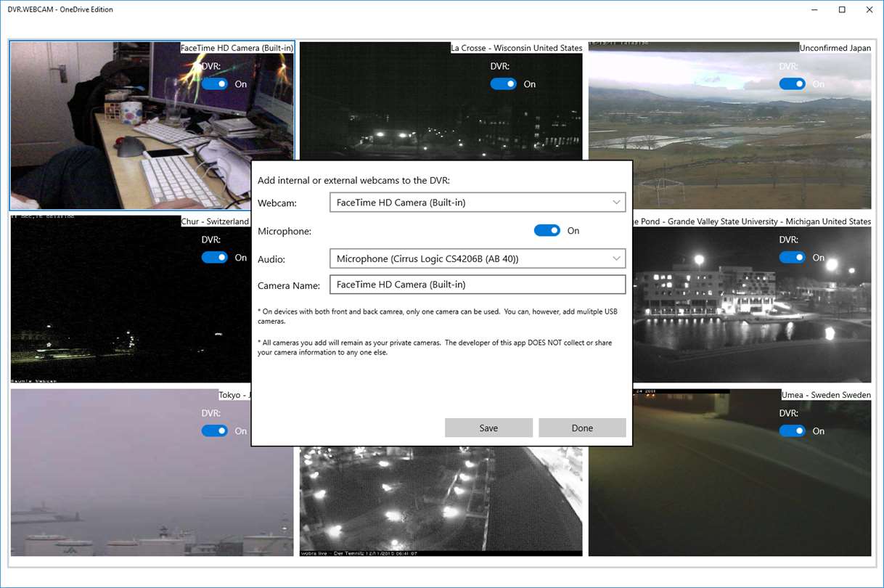Click the 'Chur - Switzerland' camera label
884x588 pixels.
[215, 221]
